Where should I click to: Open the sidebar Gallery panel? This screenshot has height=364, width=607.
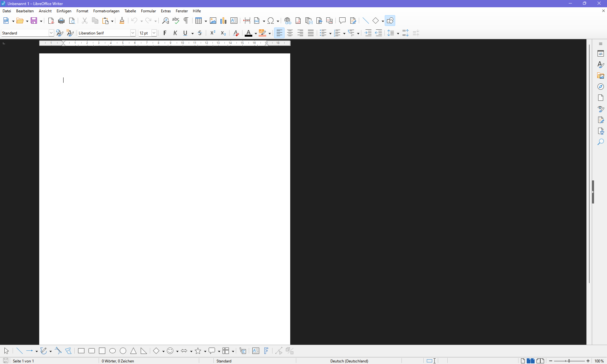tap(601, 76)
